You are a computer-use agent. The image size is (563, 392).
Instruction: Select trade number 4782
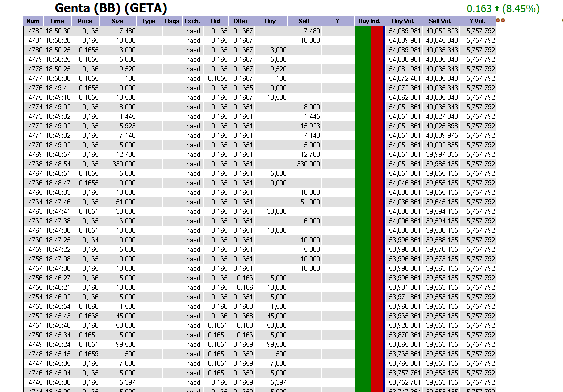35,31
